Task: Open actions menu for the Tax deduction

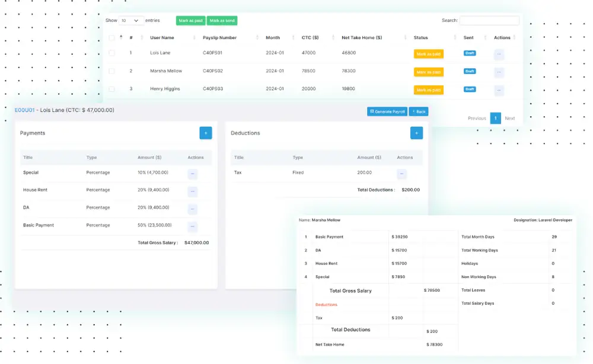Action: click(401, 173)
